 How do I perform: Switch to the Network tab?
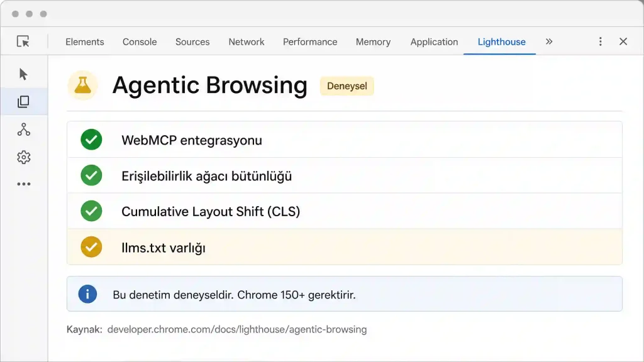coord(247,42)
